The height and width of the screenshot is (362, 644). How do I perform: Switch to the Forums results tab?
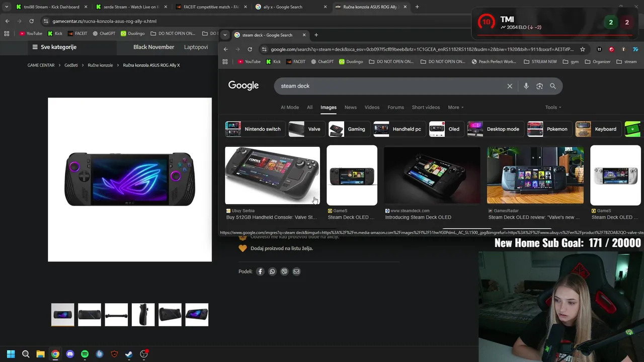pyautogui.click(x=395, y=107)
